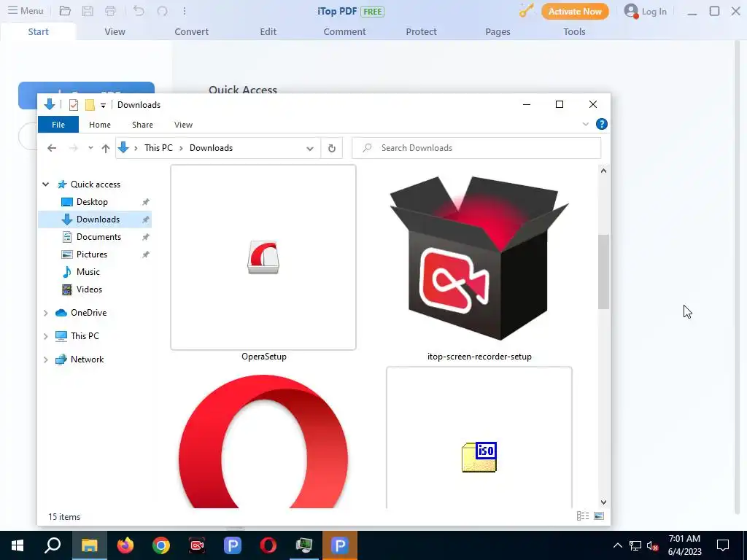Click the Activate Now button
The height and width of the screenshot is (560, 747).
pos(575,11)
